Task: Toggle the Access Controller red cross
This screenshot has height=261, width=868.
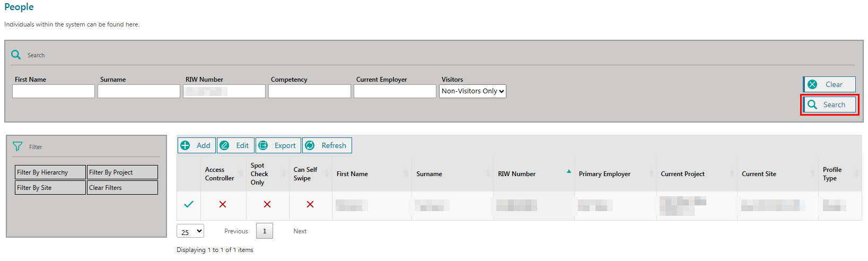Action: [223, 204]
